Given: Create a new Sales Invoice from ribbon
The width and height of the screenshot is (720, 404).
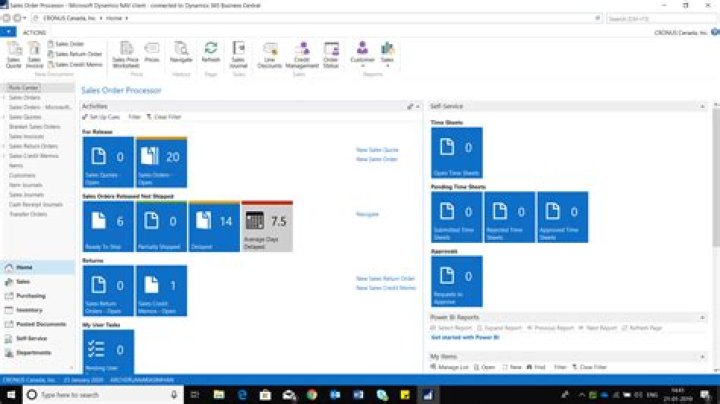Looking at the screenshot, I should coord(34,55).
